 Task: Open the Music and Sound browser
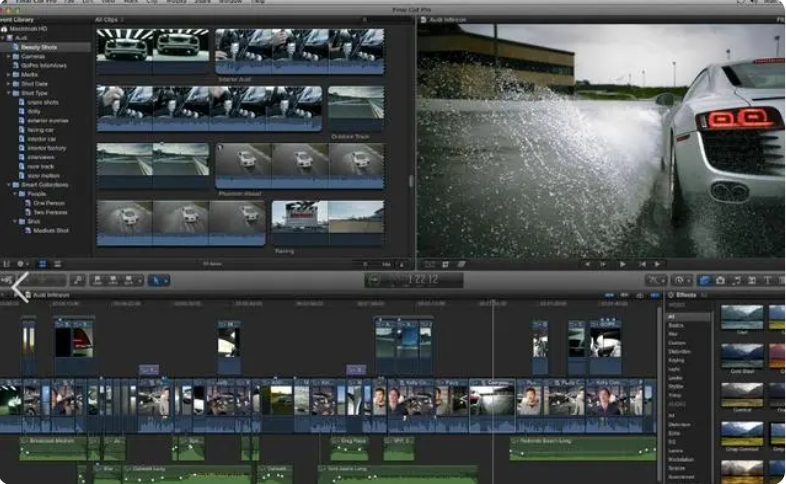pyautogui.click(x=736, y=281)
